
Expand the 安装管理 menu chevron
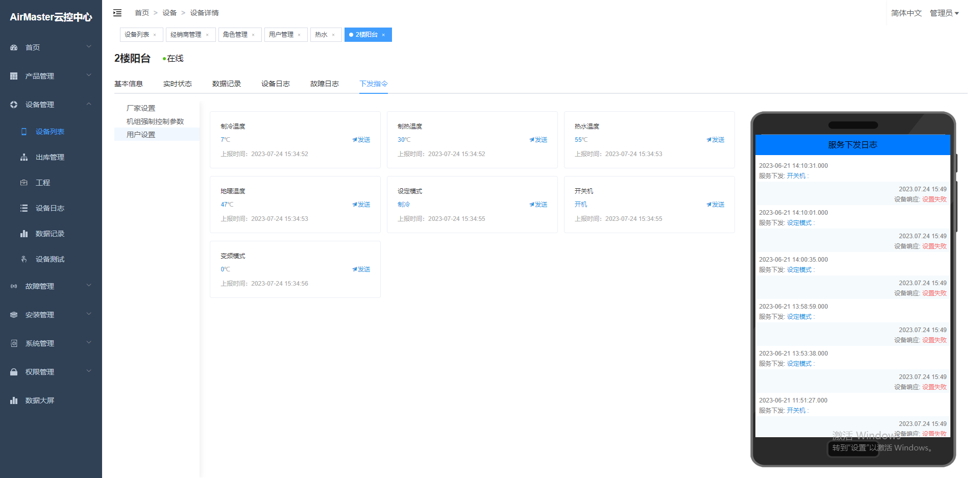click(x=89, y=314)
